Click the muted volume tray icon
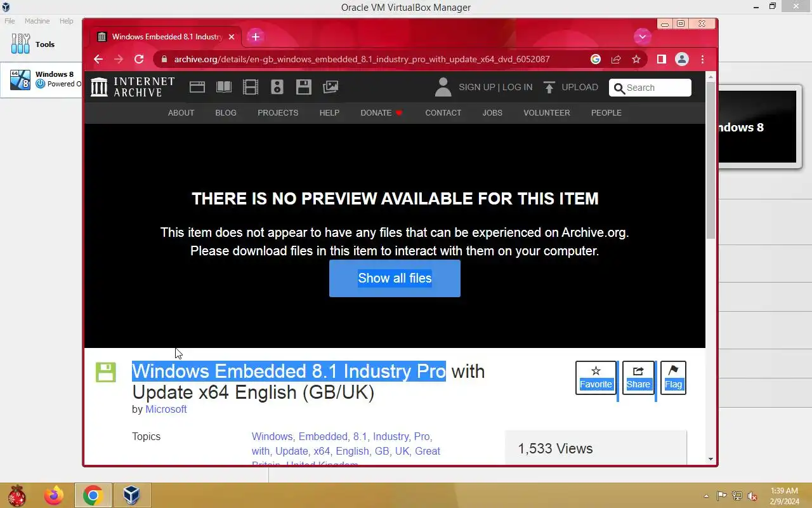 [752, 496]
